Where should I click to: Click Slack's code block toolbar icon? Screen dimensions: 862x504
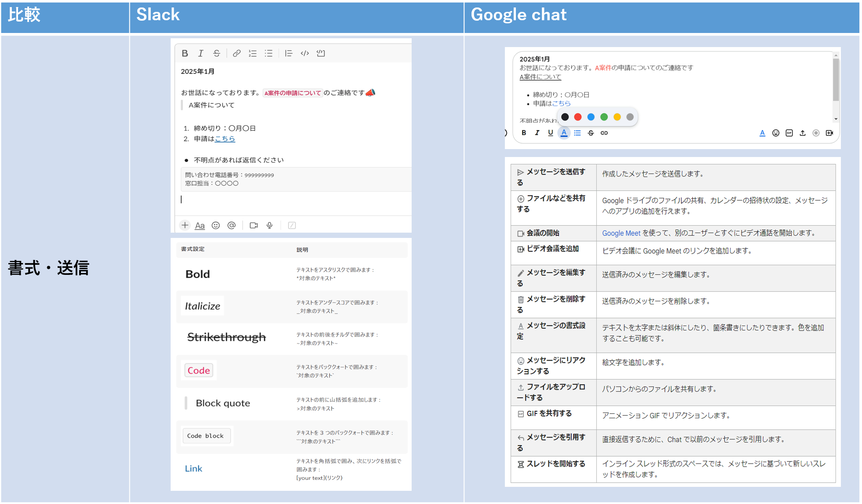[321, 53]
